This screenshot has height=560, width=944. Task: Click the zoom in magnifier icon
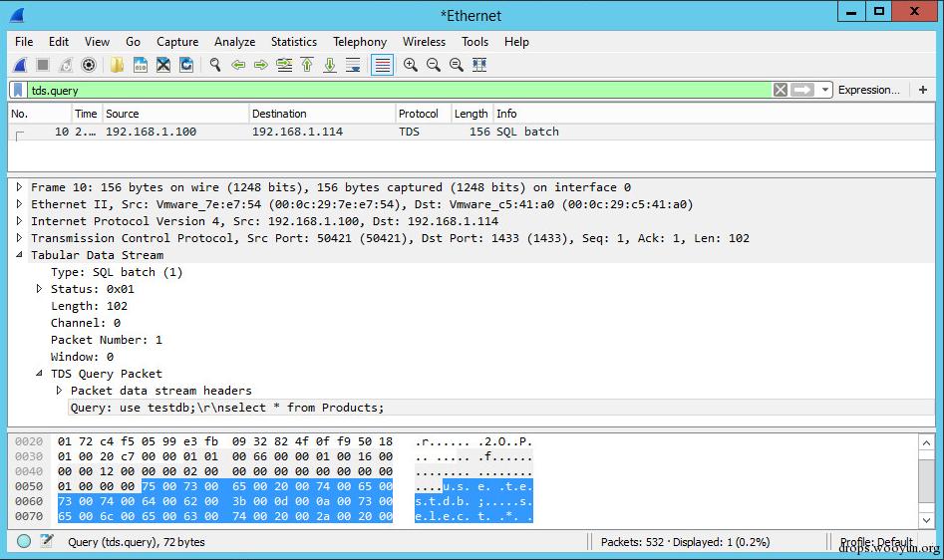[x=411, y=65]
